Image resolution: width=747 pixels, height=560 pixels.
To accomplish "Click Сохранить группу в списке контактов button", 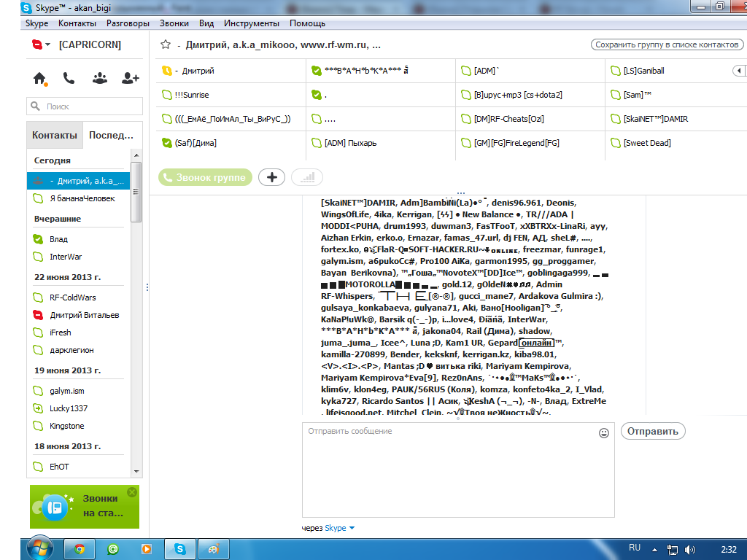I will 667,44.
